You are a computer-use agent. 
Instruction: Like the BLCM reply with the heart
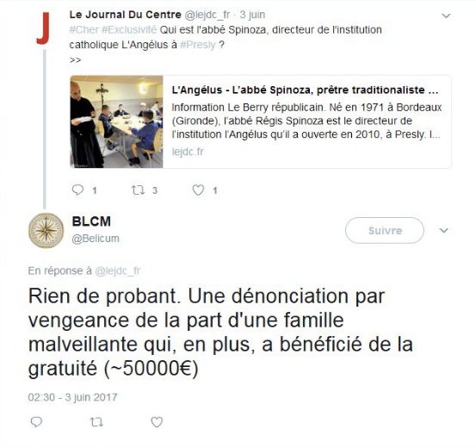157,422
